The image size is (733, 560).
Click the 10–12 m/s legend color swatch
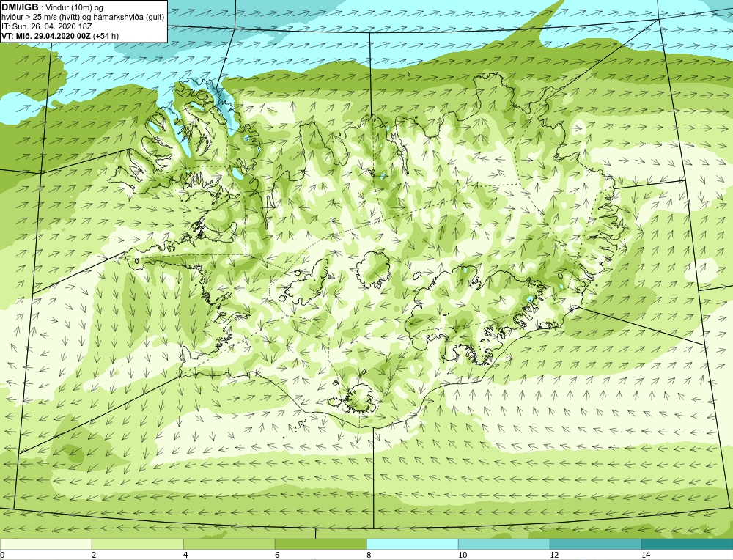504,544
